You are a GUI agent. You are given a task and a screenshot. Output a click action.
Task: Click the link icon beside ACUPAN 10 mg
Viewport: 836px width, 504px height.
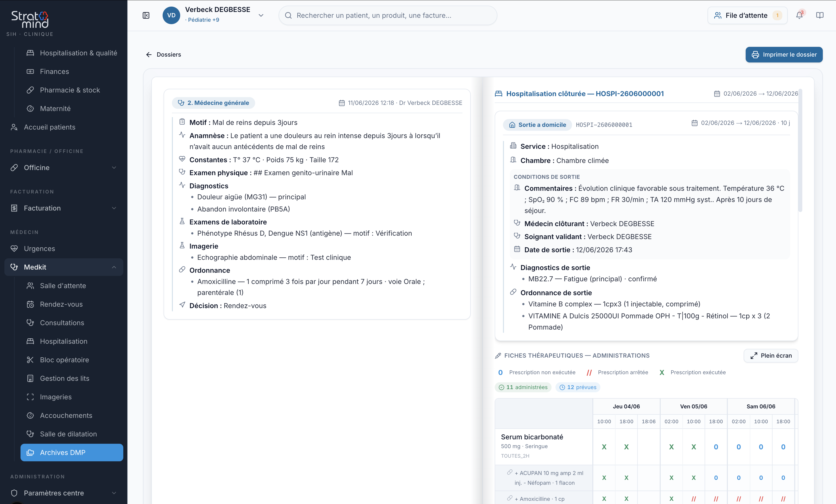(510, 472)
